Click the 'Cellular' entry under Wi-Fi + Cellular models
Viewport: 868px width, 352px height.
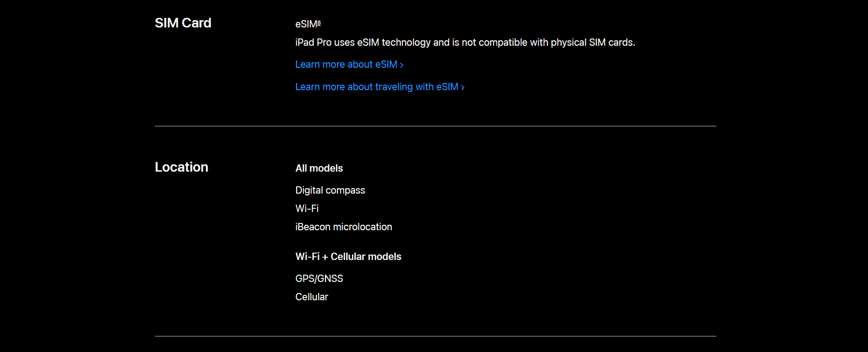[312, 297]
